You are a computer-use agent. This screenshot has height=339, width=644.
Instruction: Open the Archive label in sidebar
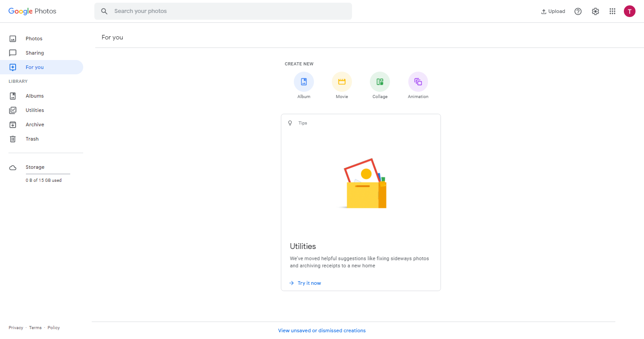click(x=35, y=124)
